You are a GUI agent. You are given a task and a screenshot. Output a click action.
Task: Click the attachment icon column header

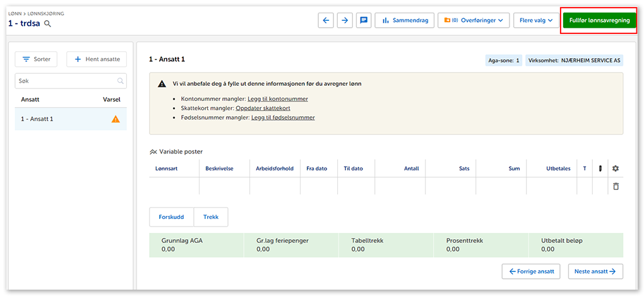pos(600,169)
